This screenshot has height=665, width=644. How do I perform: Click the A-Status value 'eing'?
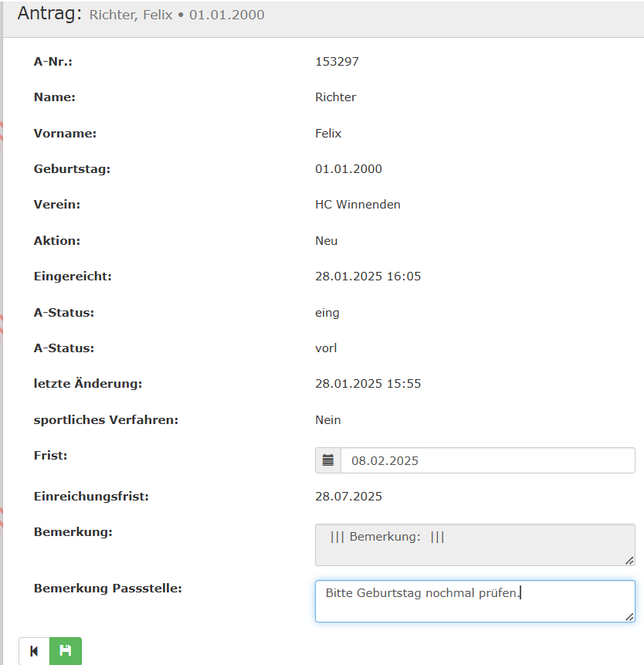coord(327,313)
